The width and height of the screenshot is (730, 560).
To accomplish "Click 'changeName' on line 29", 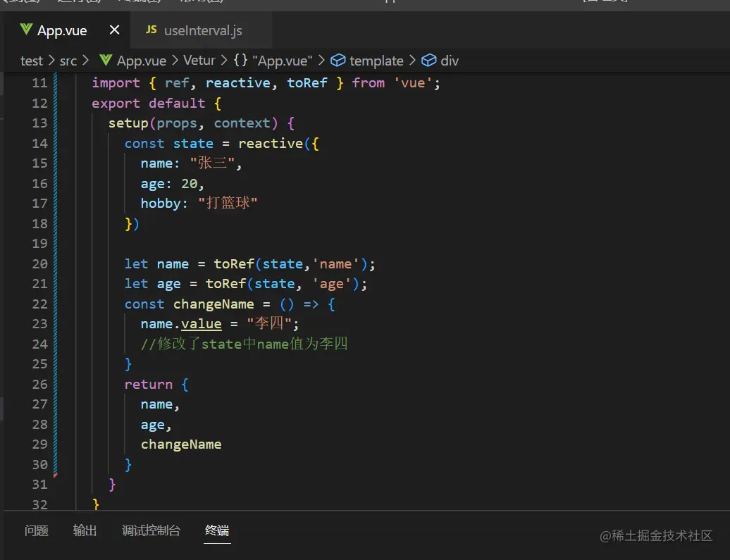I will (x=181, y=444).
